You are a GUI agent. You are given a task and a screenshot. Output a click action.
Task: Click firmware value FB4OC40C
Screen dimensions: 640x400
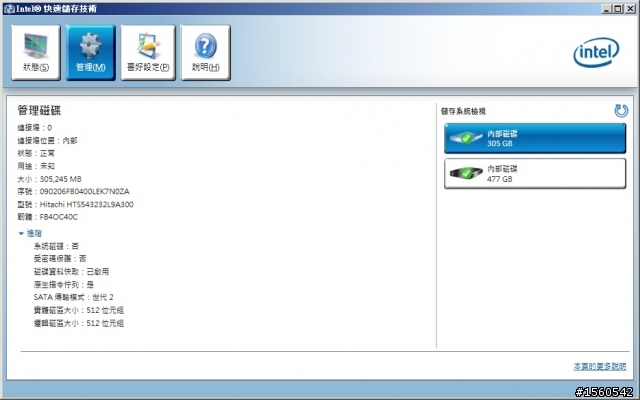pyautogui.click(x=58, y=217)
